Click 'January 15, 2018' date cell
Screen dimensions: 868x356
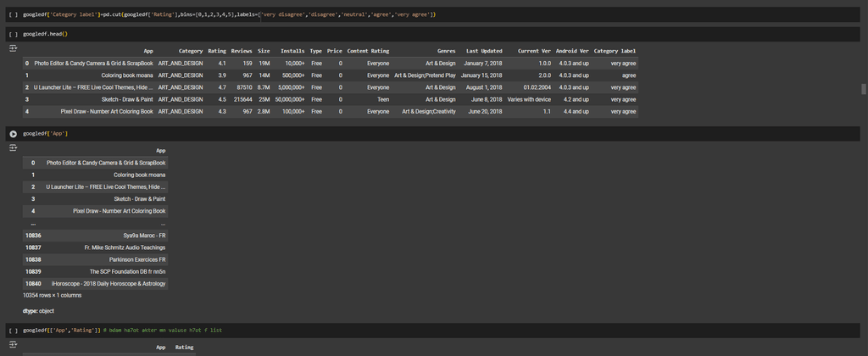point(481,75)
